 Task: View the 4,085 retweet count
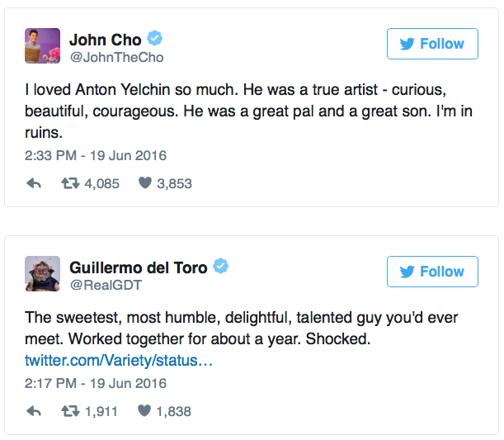pos(102,184)
